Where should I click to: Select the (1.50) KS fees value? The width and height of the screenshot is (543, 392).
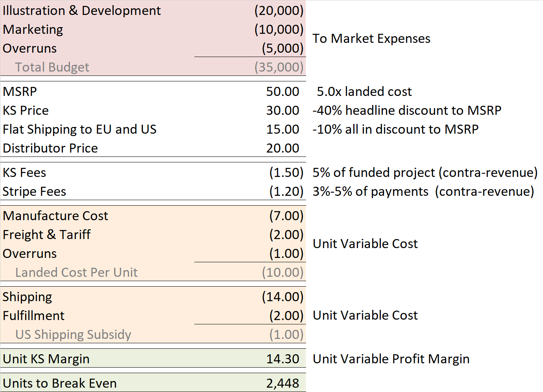(286, 173)
